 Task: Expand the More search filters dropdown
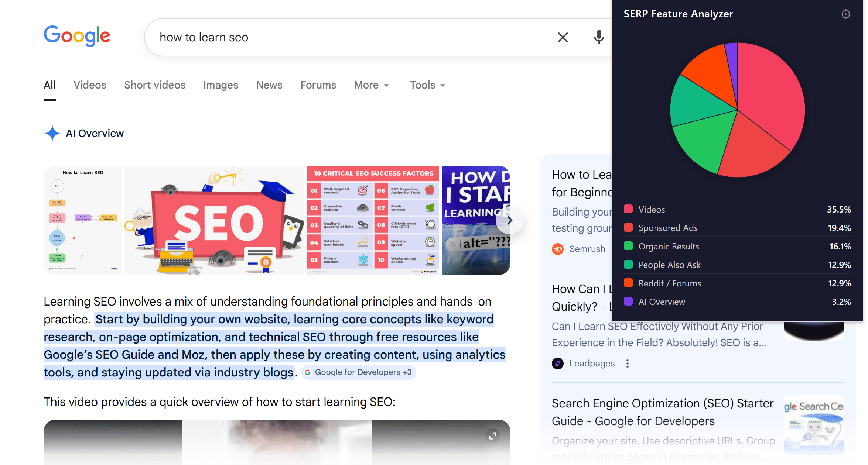click(372, 85)
